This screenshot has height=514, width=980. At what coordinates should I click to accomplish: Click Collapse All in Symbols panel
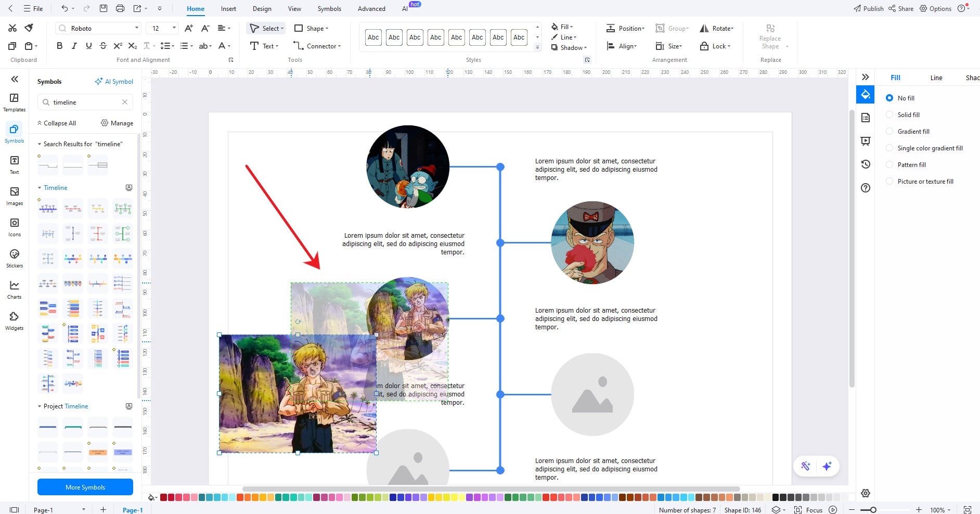tap(56, 123)
